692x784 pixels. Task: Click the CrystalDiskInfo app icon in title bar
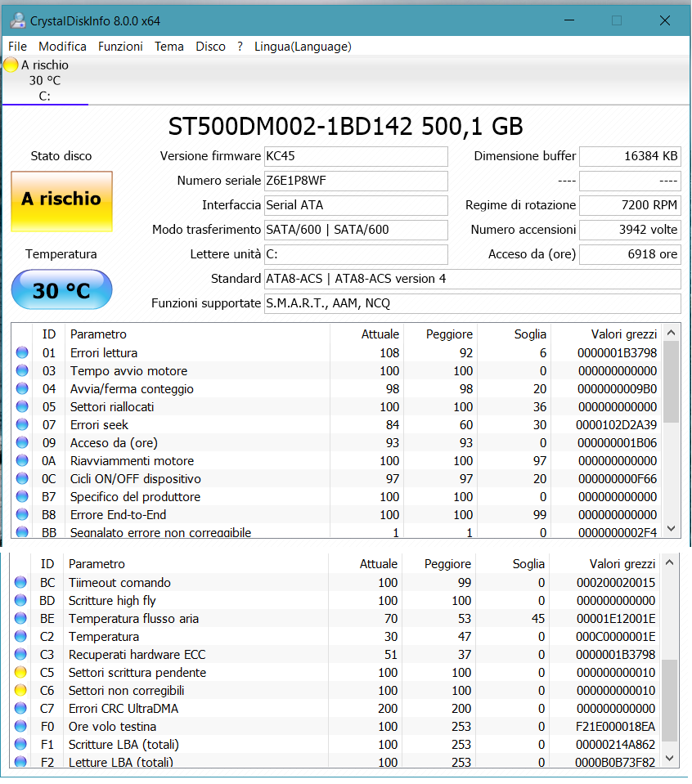(x=18, y=20)
